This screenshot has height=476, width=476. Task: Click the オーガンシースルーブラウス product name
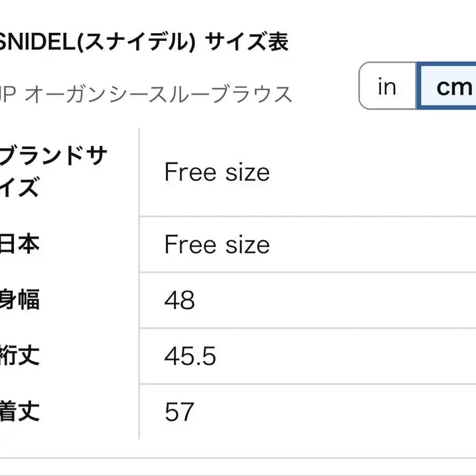158,94
